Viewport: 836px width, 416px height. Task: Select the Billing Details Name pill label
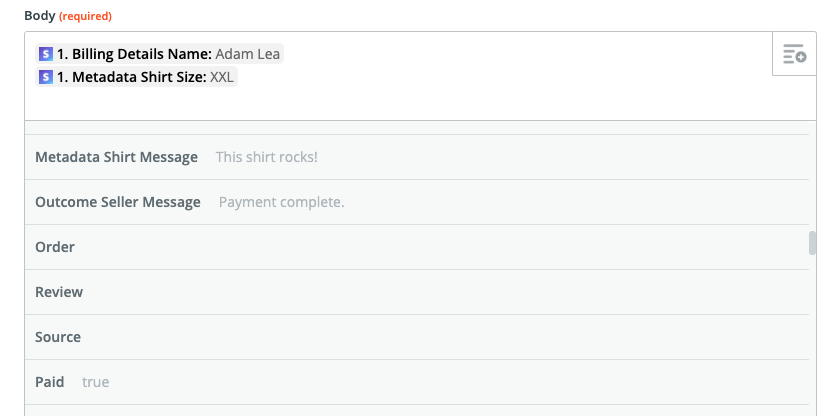pos(134,54)
